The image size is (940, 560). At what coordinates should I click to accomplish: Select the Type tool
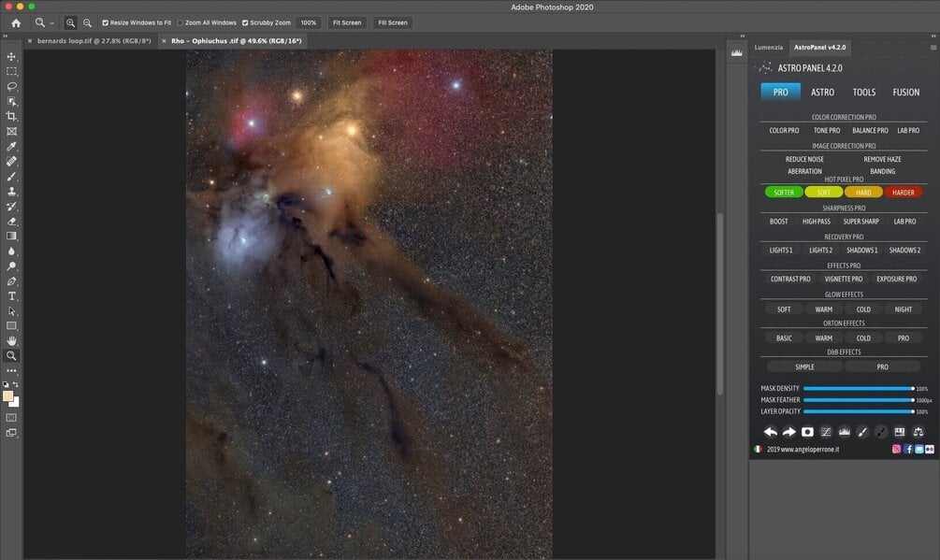(x=11, y=295)
